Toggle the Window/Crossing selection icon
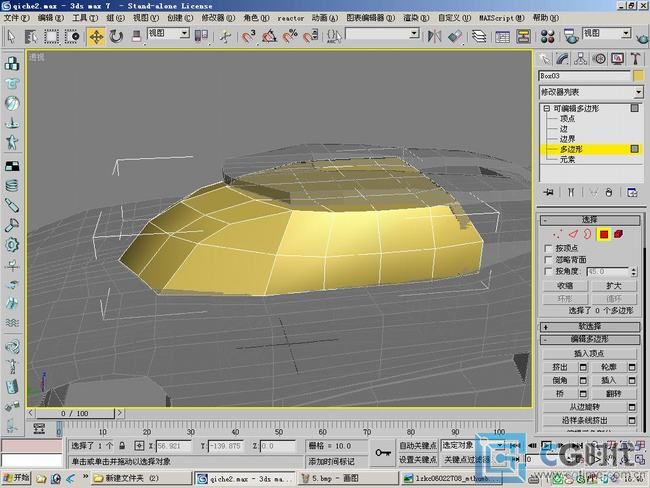650x488 pixels. [x=72, y=36]
